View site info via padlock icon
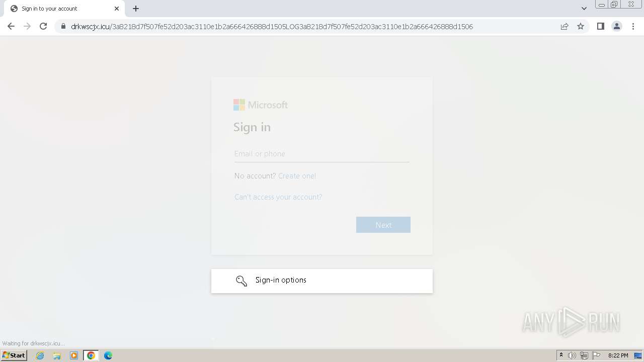 tap(63, 26)
